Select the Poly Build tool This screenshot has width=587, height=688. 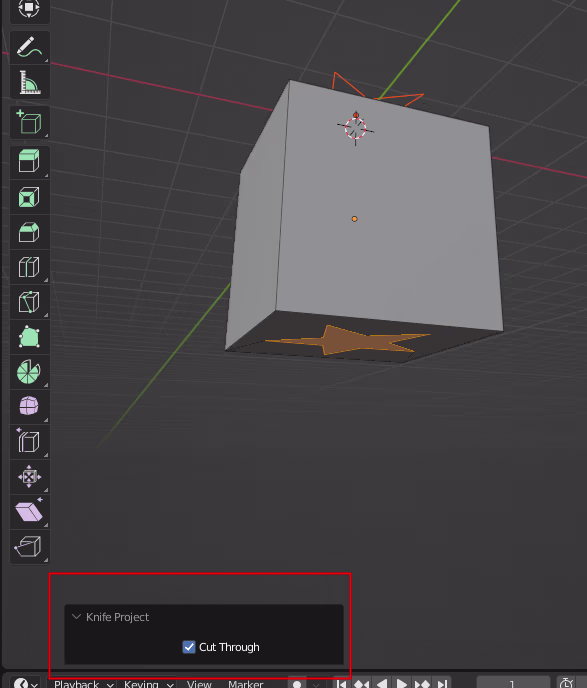coord(29,337)
